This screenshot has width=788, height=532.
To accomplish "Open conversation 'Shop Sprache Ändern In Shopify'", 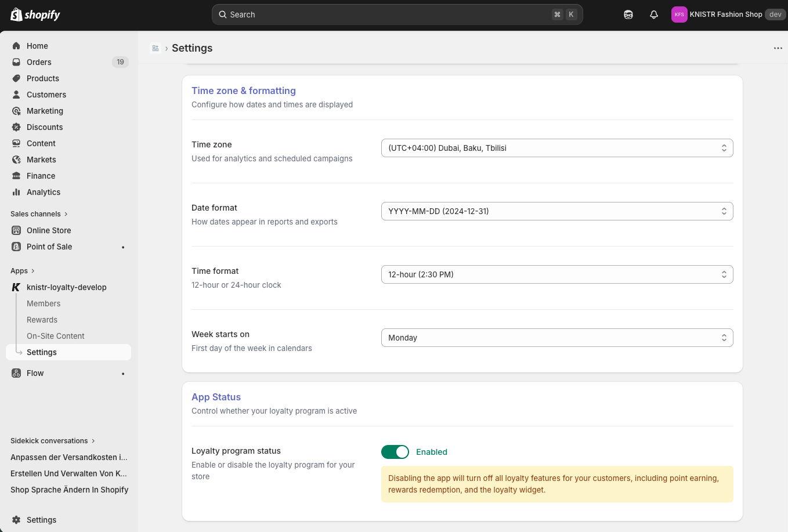I will (x=69, y=490).
